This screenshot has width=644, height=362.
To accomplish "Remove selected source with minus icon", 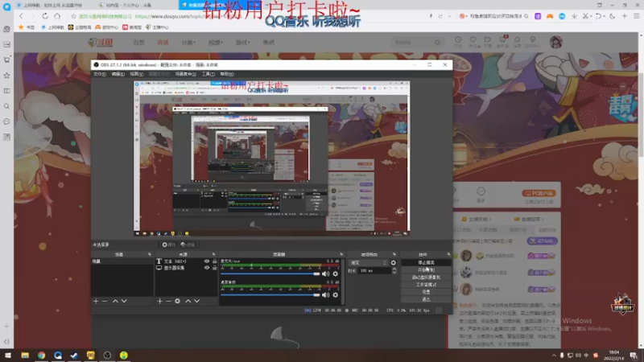I will coord(168,301).
